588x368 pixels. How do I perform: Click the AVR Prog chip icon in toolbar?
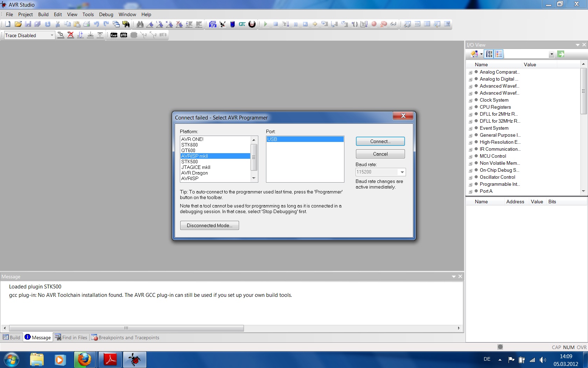213,24
